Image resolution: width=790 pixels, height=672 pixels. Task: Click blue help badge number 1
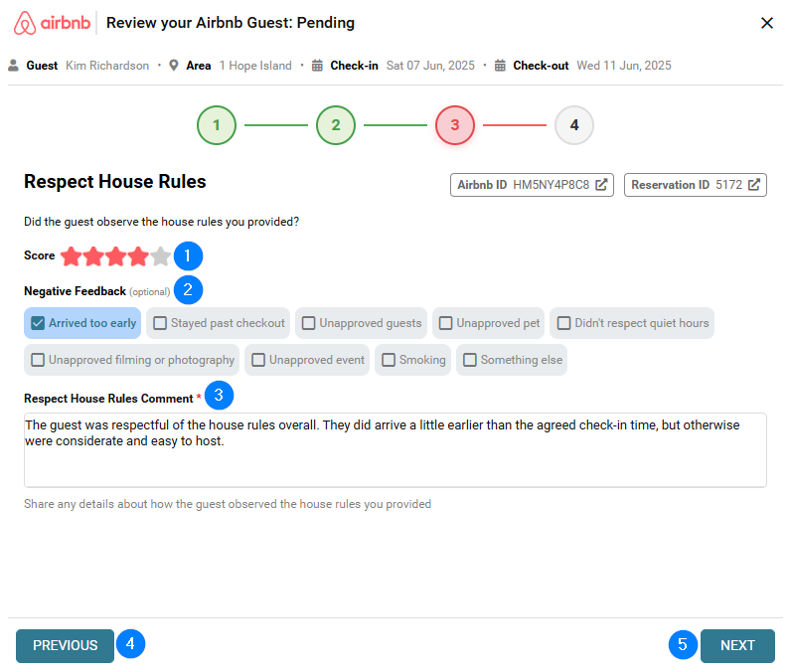click(188, 255)
